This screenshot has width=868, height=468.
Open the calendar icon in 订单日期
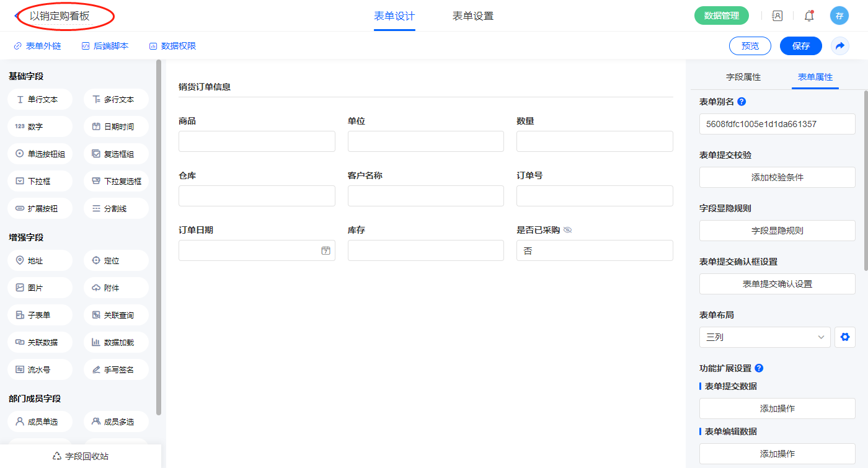click(325, 250)
